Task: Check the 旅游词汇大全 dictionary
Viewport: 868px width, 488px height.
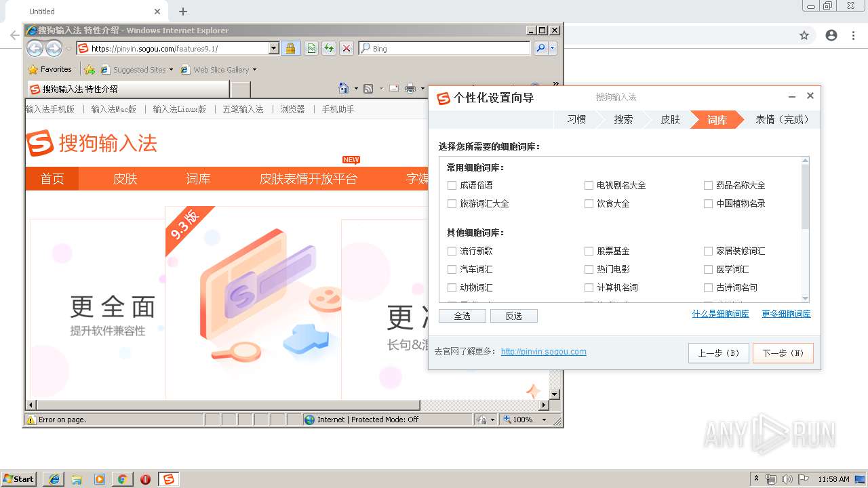Action: (x=452, y=203)
